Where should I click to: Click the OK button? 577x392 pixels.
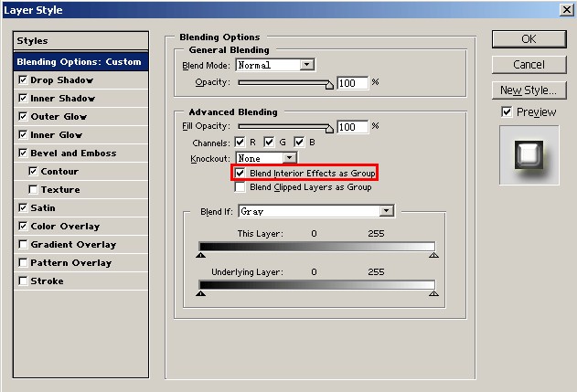tap(529, 39)
